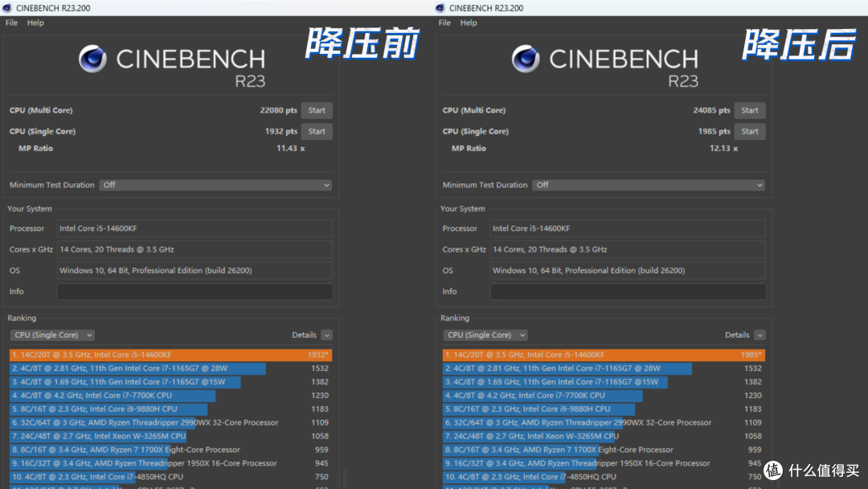Viewport: 868px width, 489px height.
Task: Select the i5-14600KF 1985 ranking row
Action: click(x=604, y=355)
